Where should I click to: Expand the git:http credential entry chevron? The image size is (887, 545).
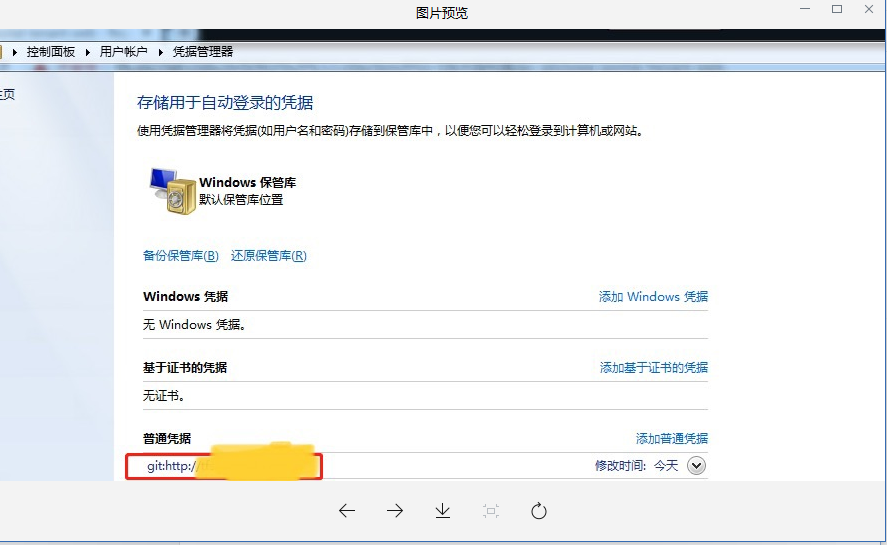click(x=696, y=466)
